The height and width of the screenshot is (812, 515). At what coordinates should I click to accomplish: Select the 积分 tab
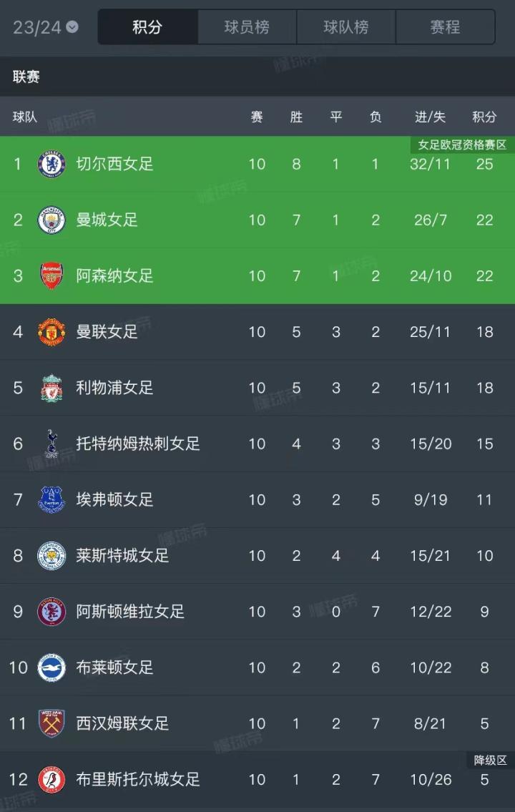(x=147, y=27)
